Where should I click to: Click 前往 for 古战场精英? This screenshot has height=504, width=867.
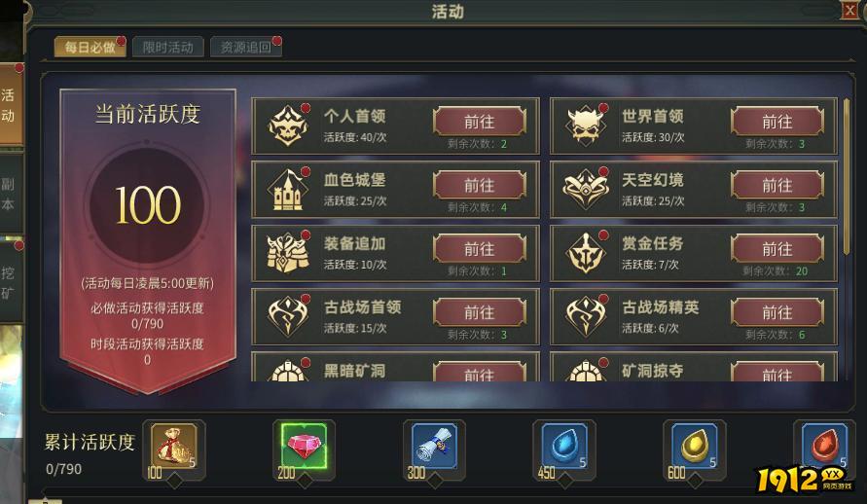pos(777,312)
